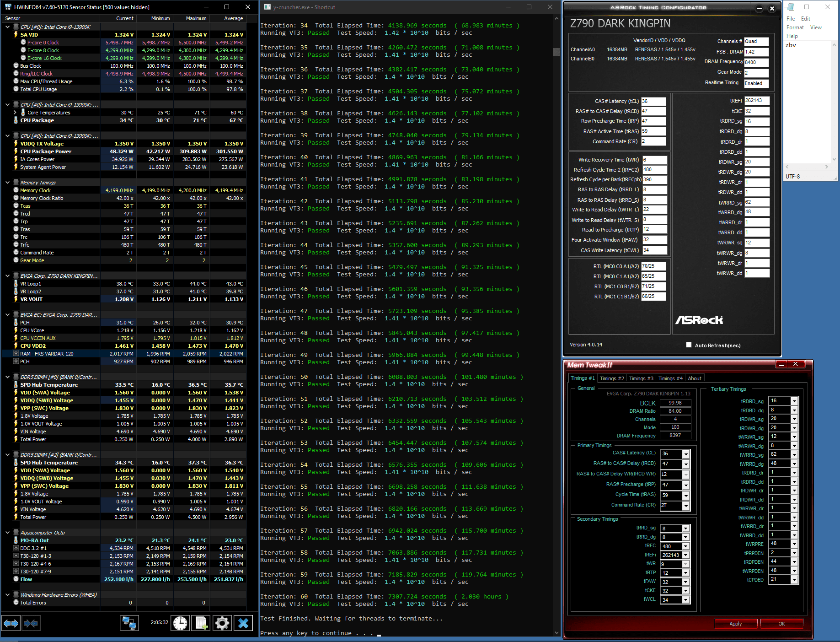
Task: Open the tRFC dropdown in MemTweakIt
Action: click(x=686, y=546)
